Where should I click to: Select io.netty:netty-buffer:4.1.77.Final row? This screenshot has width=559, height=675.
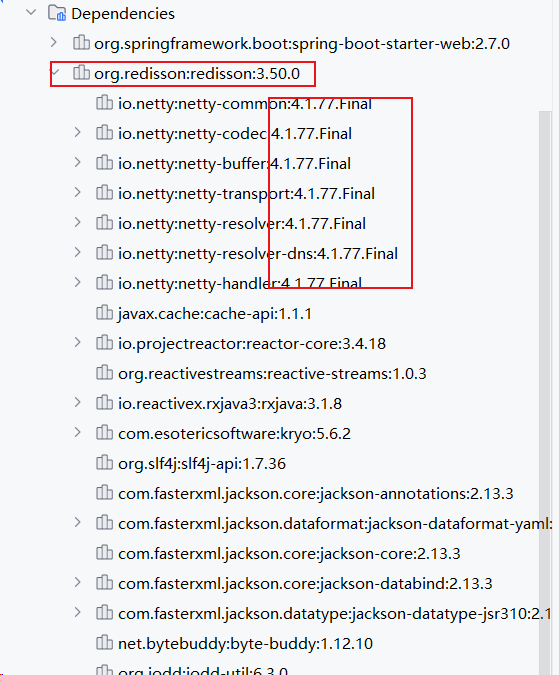(235, 164)
